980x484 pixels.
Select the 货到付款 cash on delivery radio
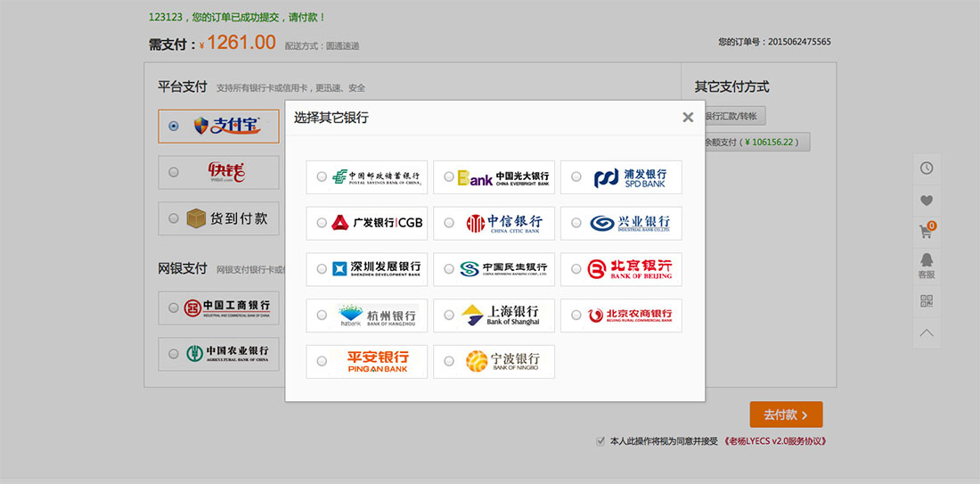pos(173,218)
